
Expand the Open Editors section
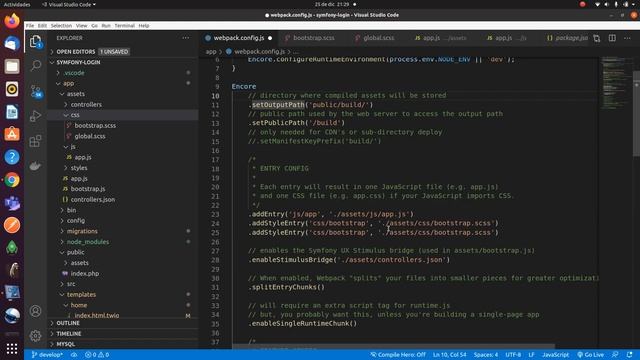pos(76,52)
